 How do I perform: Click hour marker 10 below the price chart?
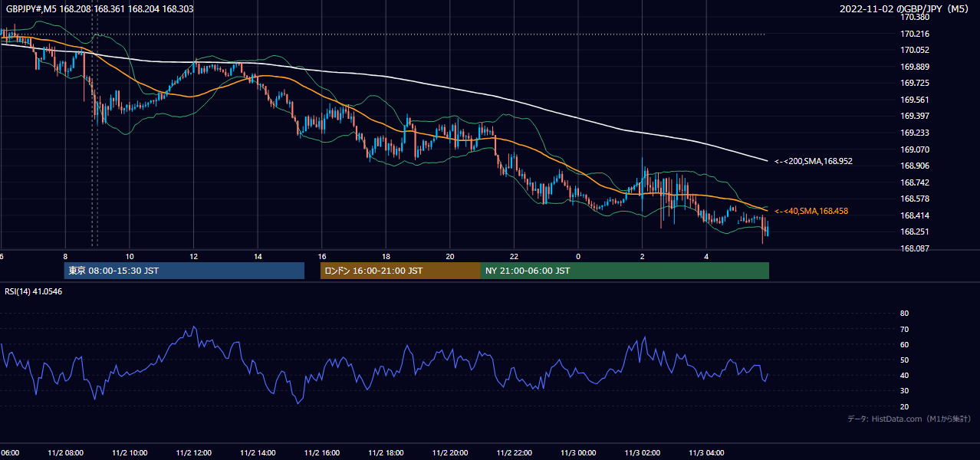[x=130, y=256]
